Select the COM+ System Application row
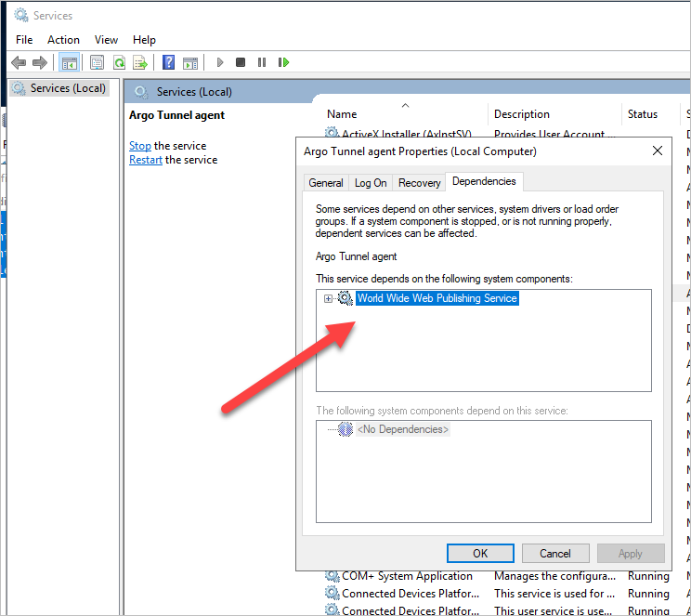This screenshot has height=616, width=691. [407, 576]
